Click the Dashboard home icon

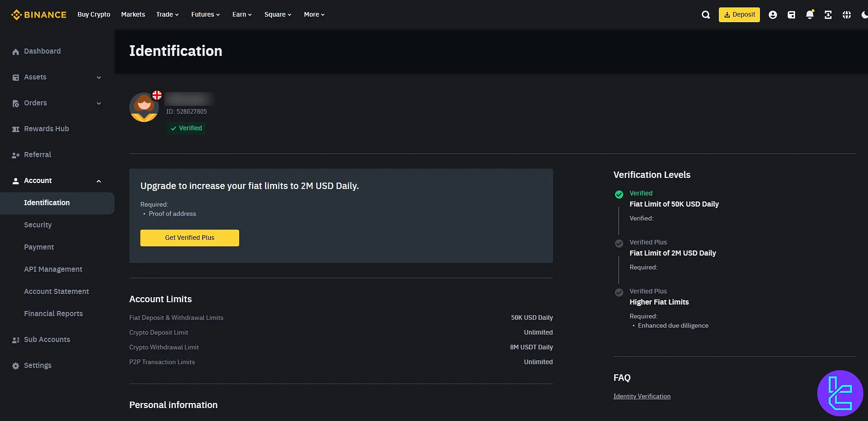coord(16,52)
